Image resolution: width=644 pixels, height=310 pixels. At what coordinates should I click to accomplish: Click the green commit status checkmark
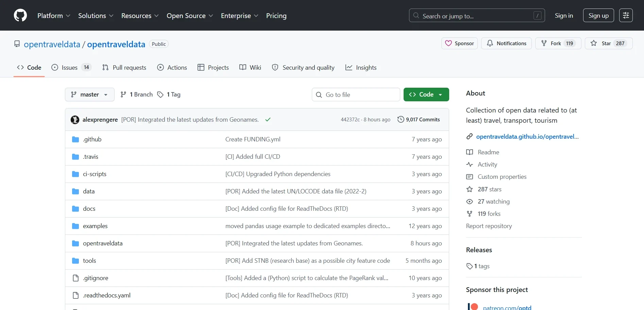point(268,120)
